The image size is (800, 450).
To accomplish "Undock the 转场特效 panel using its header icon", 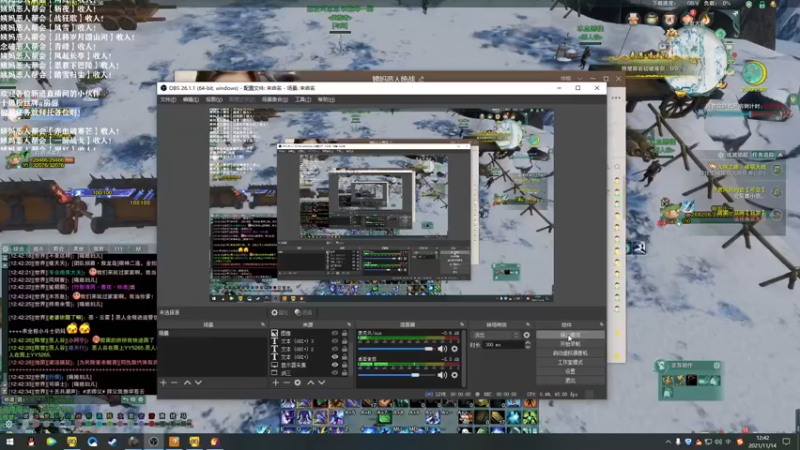I will pyautogui.click(x=528, y=324).
